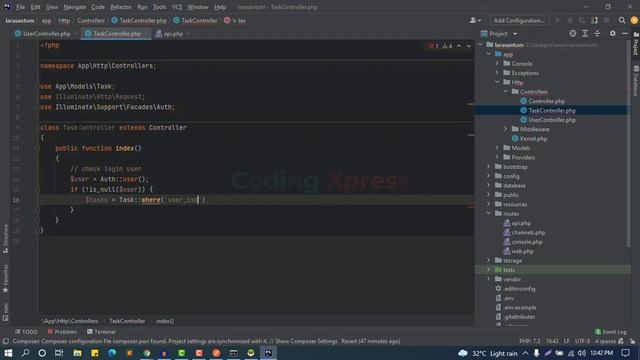Open the Event Log
Viewport: 640px width, 360px height.
click(611, 332)
